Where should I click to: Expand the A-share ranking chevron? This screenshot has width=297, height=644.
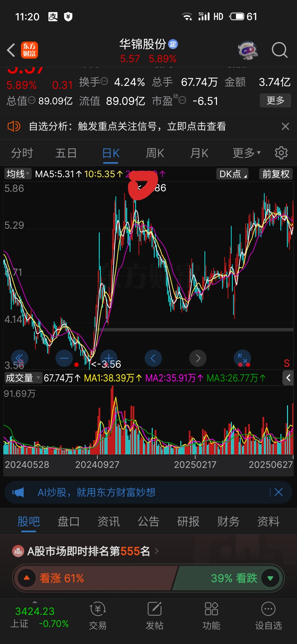[157, 551]
